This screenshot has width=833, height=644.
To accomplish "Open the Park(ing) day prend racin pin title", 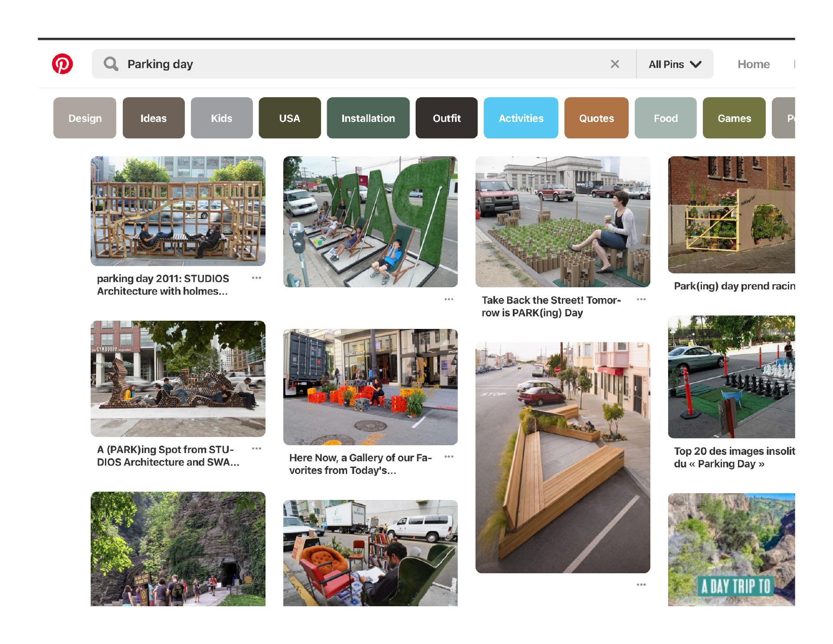I will (x=734, y=286).
